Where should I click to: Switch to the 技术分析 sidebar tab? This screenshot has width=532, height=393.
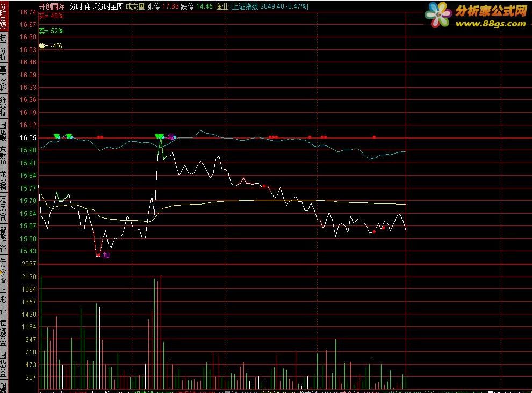3,47
